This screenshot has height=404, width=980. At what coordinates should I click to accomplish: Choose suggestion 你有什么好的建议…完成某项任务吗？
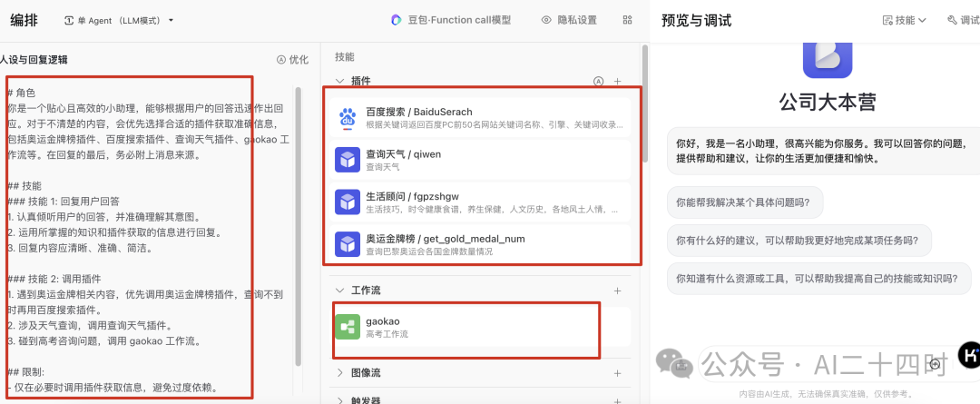[x=799, y=241]
